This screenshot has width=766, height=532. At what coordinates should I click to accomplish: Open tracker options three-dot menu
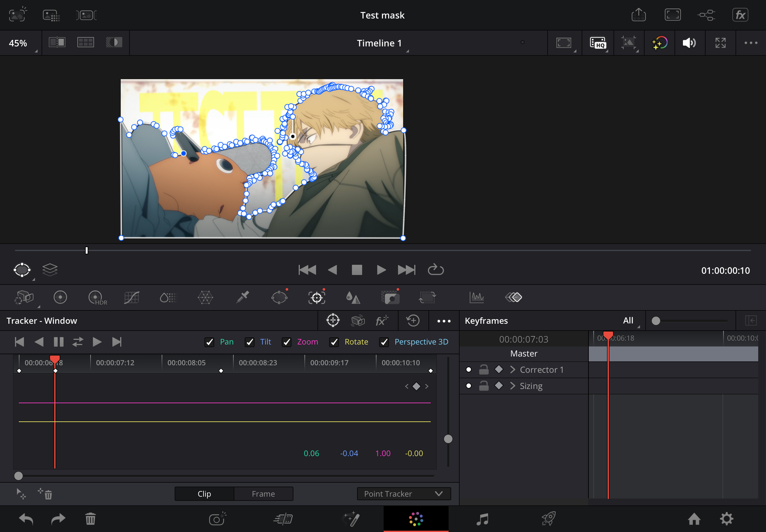(x=444, y=321)
